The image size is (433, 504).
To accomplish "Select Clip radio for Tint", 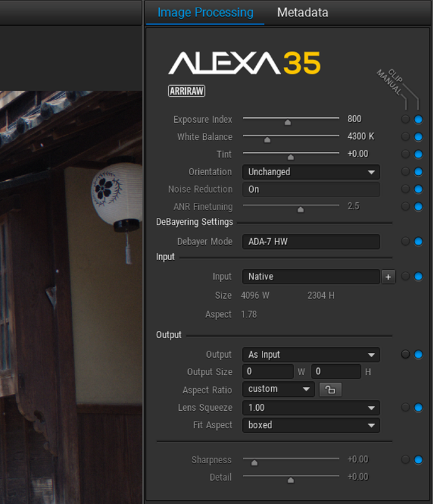I will (x=419, y=154).
